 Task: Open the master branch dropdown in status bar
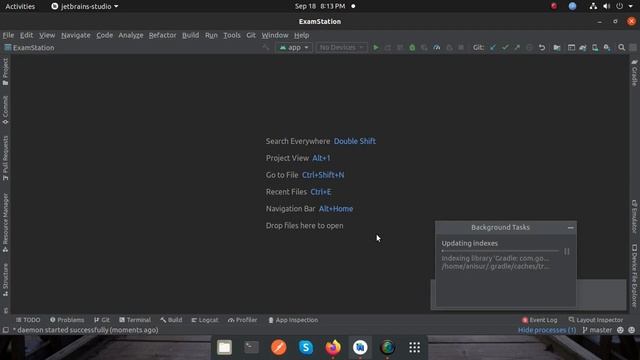point(597,330)
